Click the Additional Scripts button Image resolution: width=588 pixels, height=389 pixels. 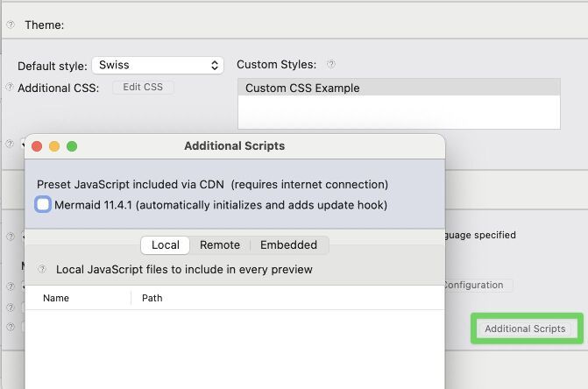[525, 329]
